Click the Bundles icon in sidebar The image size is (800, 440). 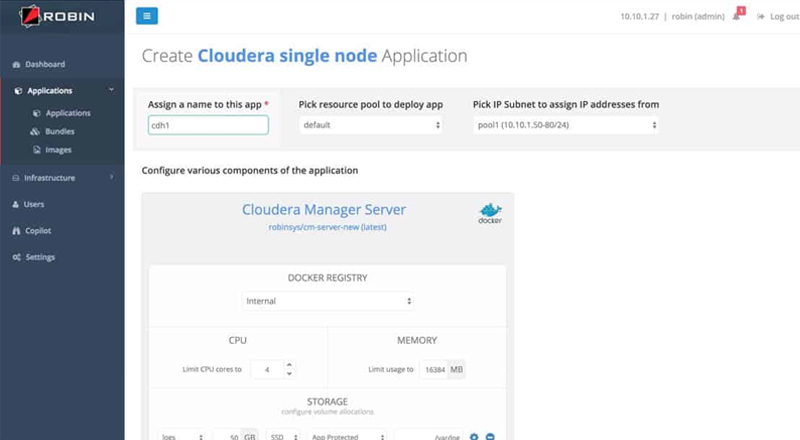[35, 131]
